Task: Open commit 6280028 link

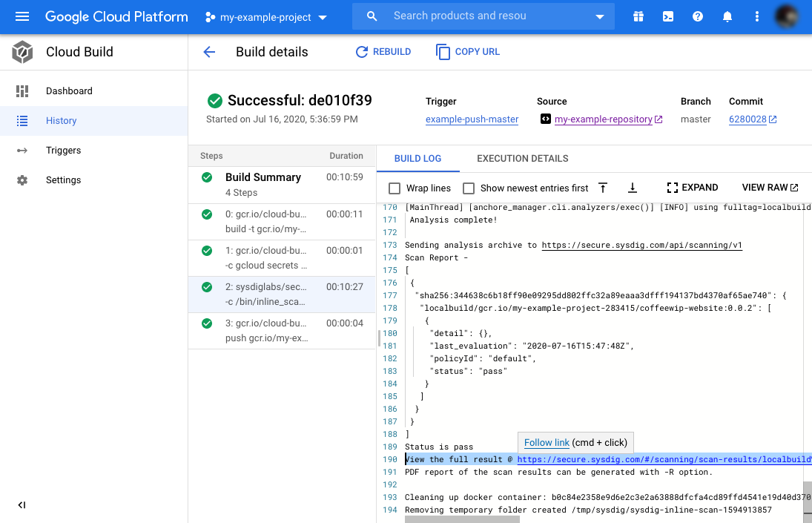Action: coord(747,119)
